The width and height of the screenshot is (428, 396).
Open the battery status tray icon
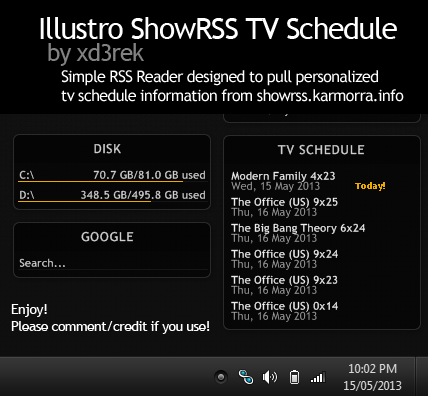[294, 377]
